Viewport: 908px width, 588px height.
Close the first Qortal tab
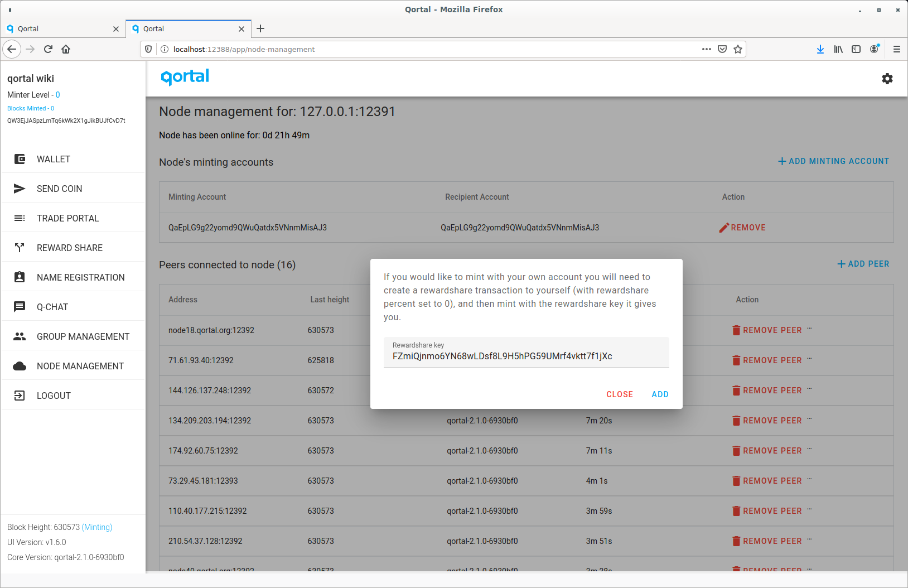pyautogui.click(x=116, y=29)
